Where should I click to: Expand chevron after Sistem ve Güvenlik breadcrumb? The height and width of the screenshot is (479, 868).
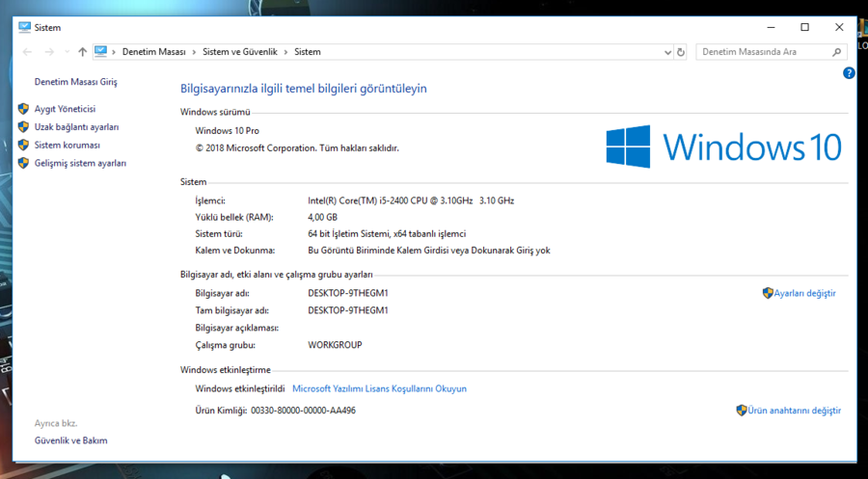click(x=286, y=52)
